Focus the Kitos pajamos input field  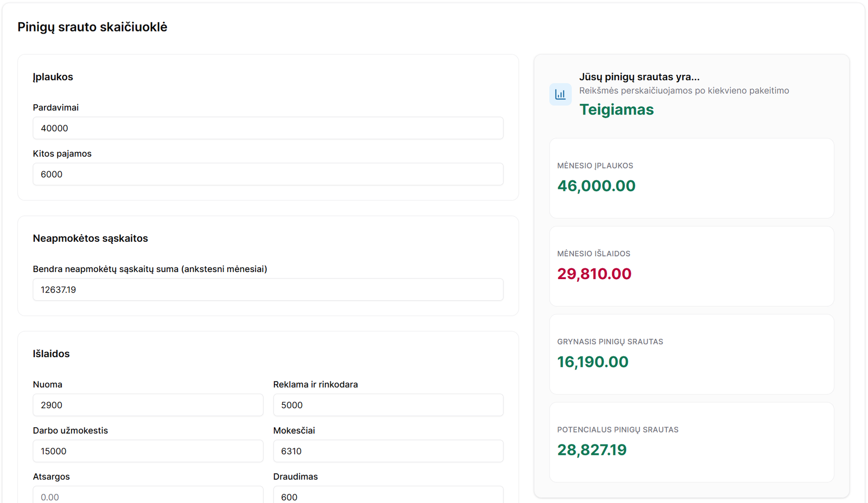[x=268, y=175]
